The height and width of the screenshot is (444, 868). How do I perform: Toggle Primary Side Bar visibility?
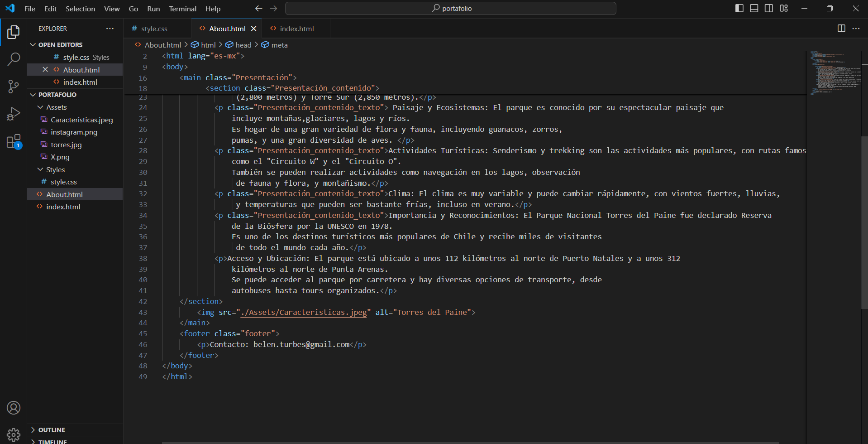(x=739, y=8)
